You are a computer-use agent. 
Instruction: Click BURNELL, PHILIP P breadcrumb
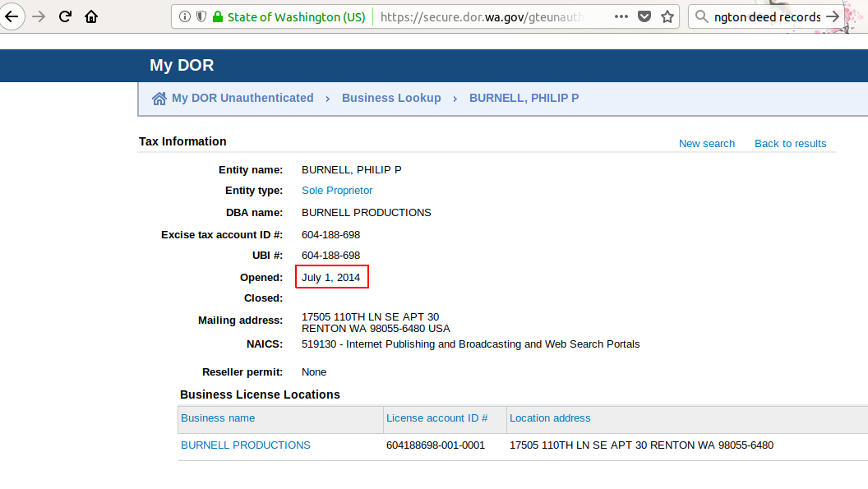tap(524, 98)
